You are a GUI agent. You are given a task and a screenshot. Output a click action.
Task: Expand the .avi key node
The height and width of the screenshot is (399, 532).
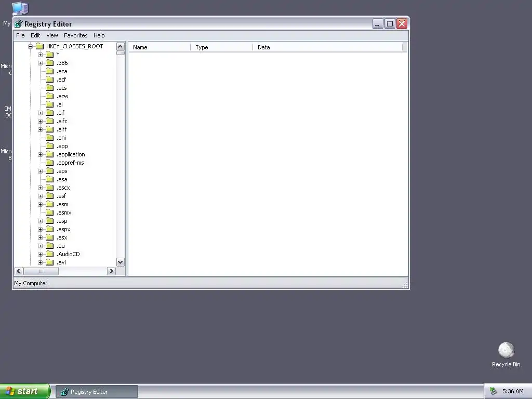(40, 262)
